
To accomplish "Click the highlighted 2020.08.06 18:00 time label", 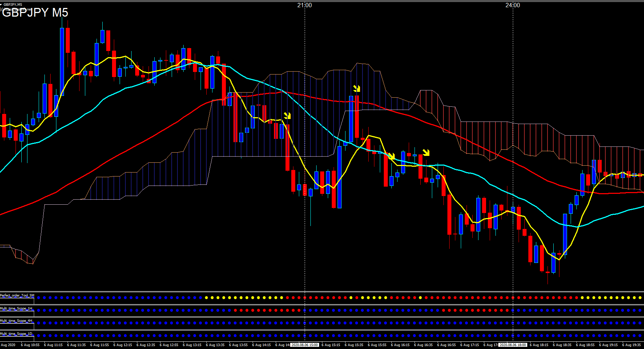I will [513, 345].
